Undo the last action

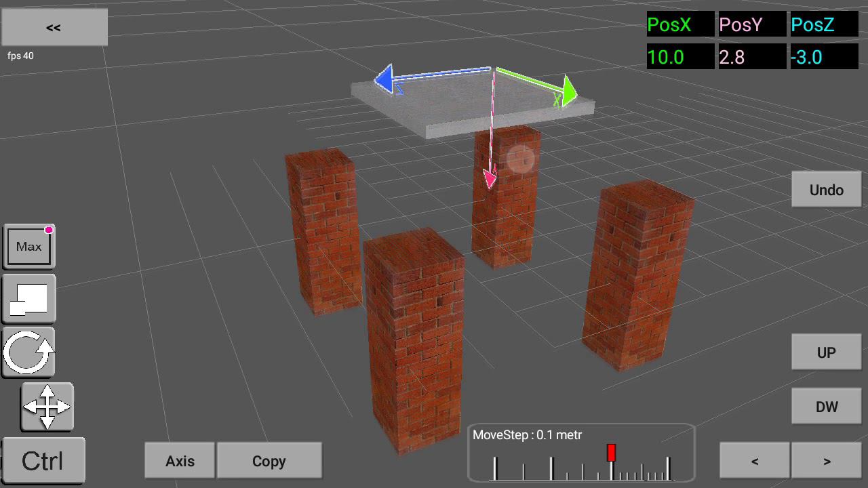pos(826,190)
